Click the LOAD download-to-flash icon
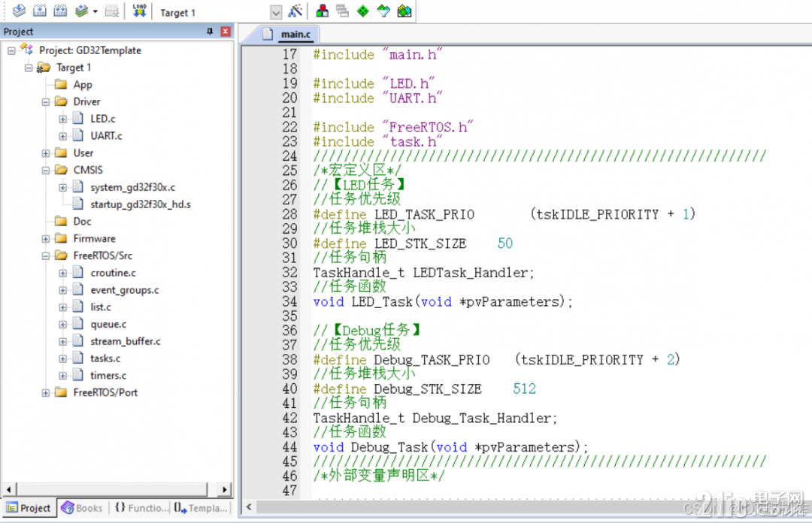812x523 pixels. [139, 11]
